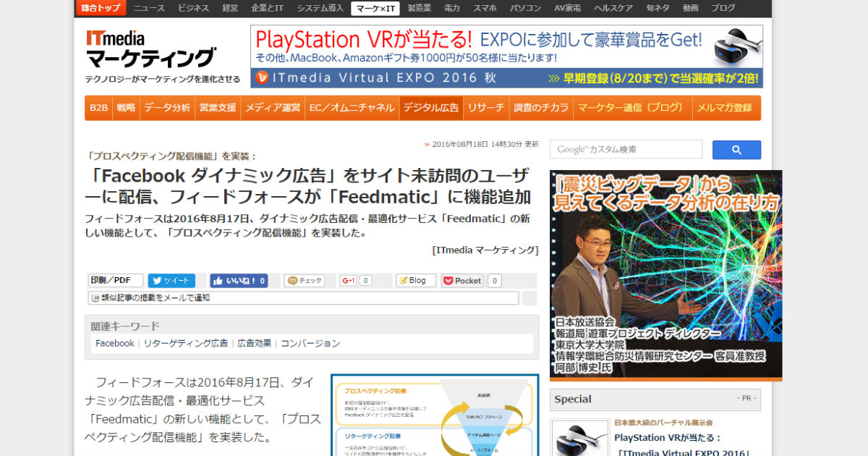
Task: Click the Pocket count bubble
Action: (x=494, y=281)
